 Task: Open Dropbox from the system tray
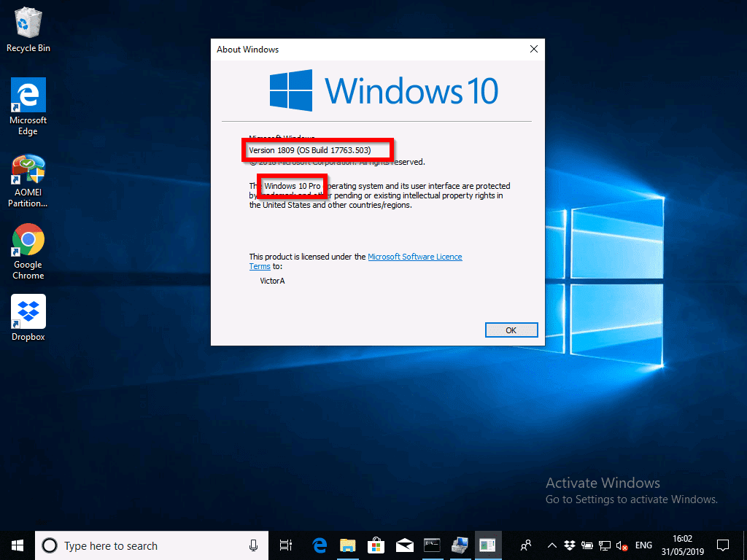click(569, 545)
